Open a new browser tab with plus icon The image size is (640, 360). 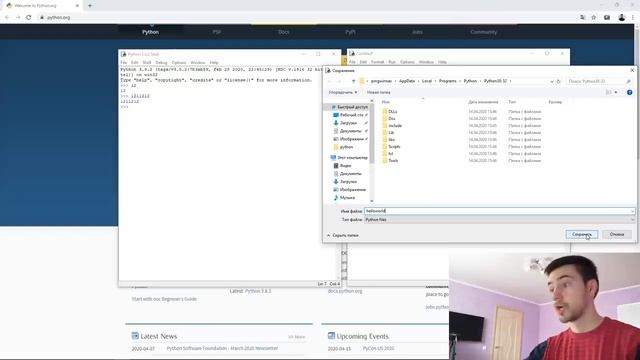pos(90,6)
